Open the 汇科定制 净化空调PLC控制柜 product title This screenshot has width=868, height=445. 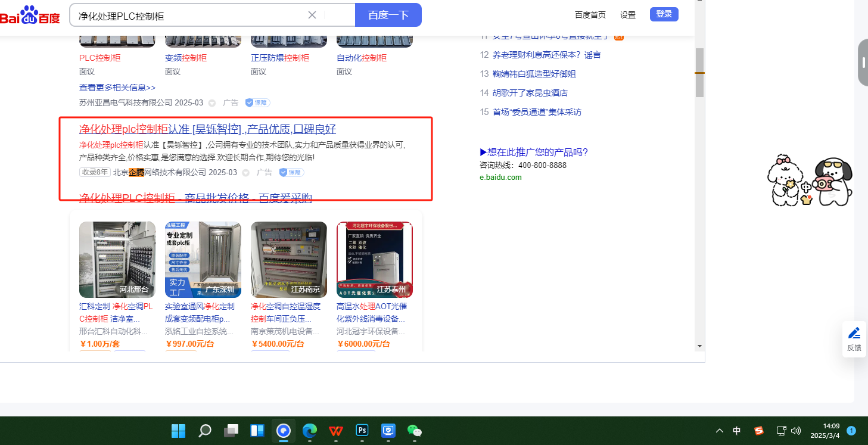(x=116, y=312)
